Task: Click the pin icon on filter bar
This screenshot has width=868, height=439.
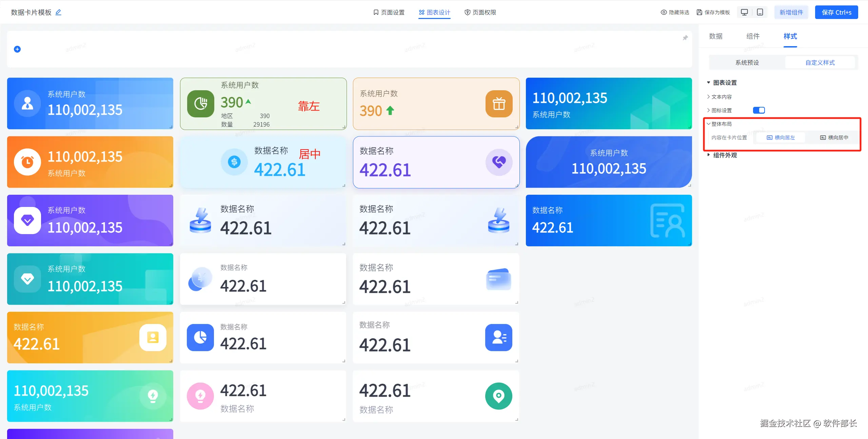Action: coord(685,38)
